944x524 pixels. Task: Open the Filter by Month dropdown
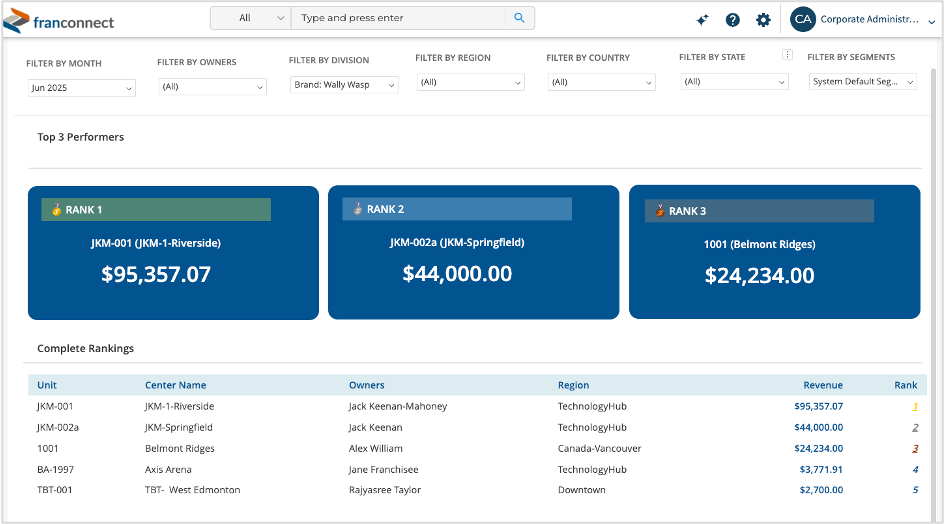point(82,88)
